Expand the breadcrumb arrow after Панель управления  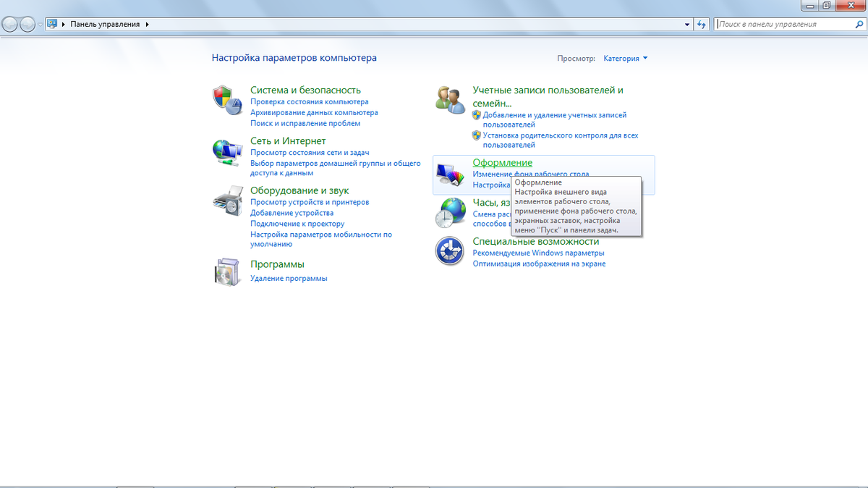148,24
